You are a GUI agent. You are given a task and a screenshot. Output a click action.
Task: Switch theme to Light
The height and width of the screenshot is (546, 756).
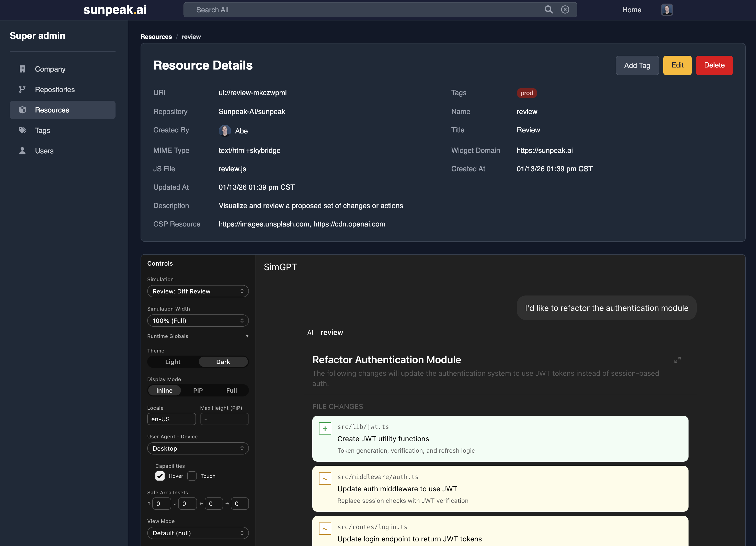(173, 362)
